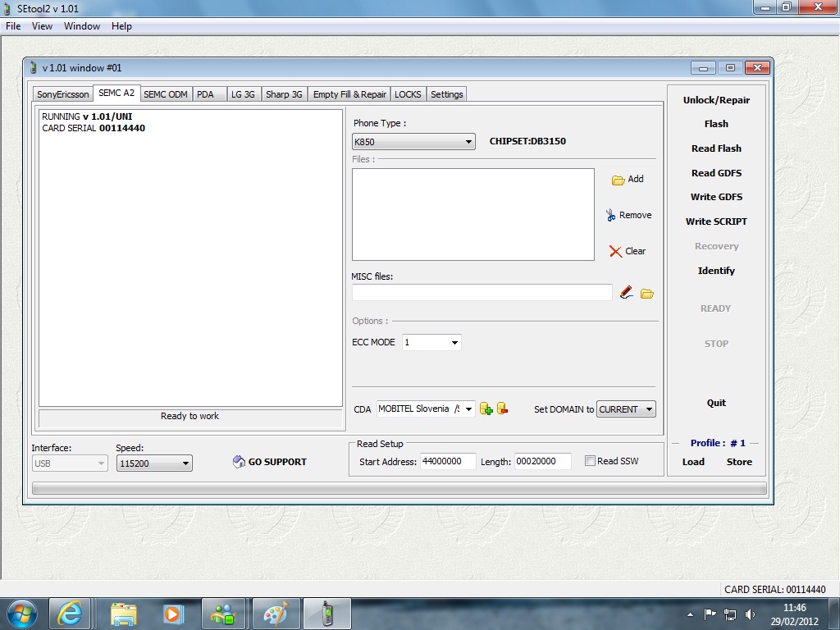The height and width of the screenshot is (630, 840).
Task: Switch to the SEMC ODM tab
Action: 166,94
